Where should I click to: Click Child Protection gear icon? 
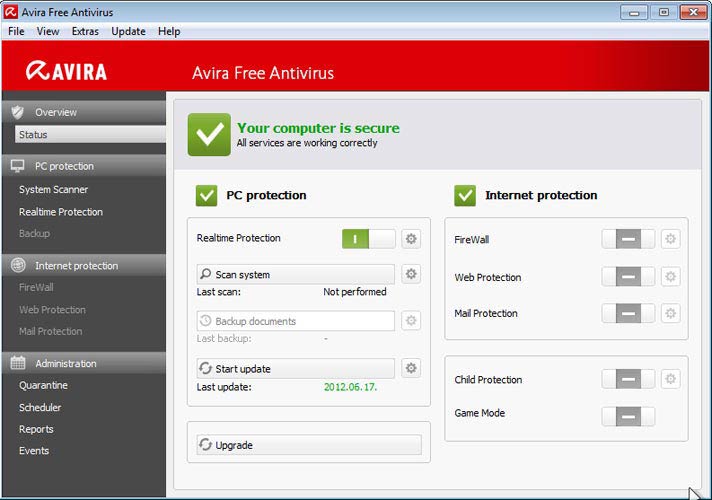pyautogui.click(x=670, y=380)
